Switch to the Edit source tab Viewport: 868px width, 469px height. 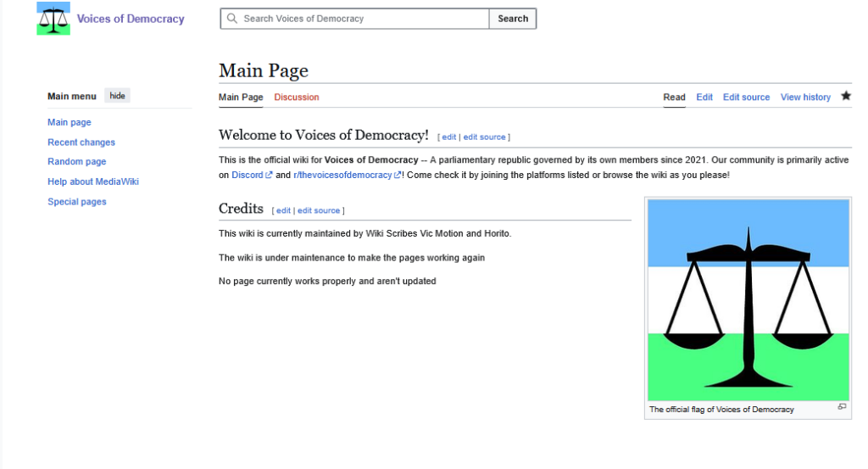pyautogui.click(x=746, y=97)
